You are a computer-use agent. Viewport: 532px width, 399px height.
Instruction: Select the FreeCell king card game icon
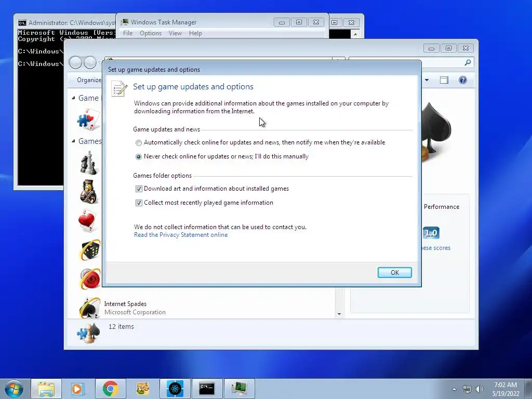(89, 192)
